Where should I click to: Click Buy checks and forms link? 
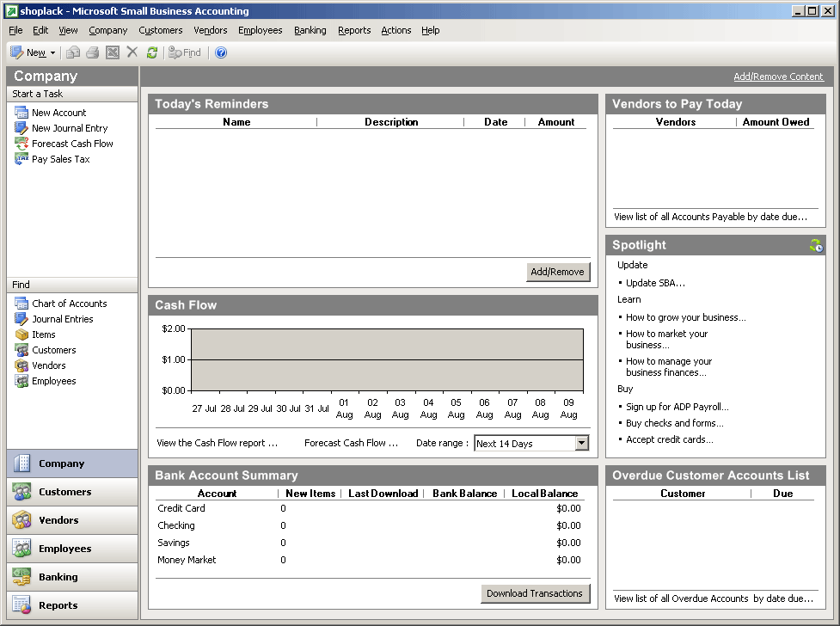[675, 423]
